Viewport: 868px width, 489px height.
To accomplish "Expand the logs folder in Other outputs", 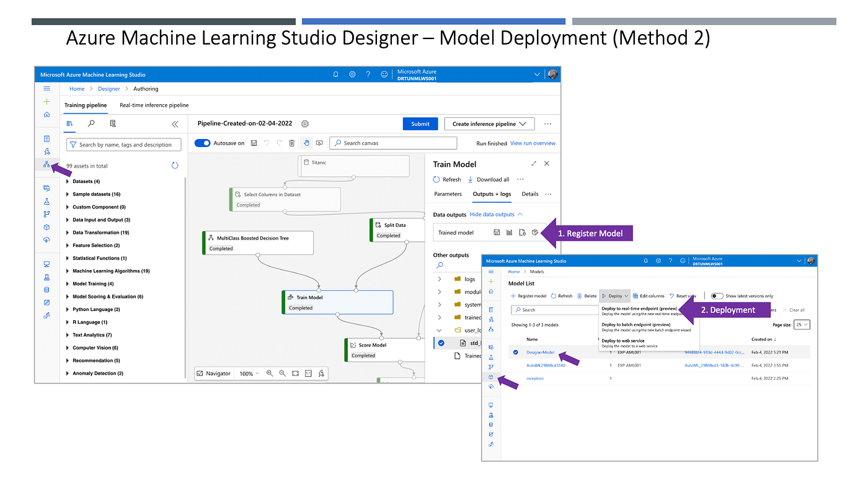I will tap(440, 279).
